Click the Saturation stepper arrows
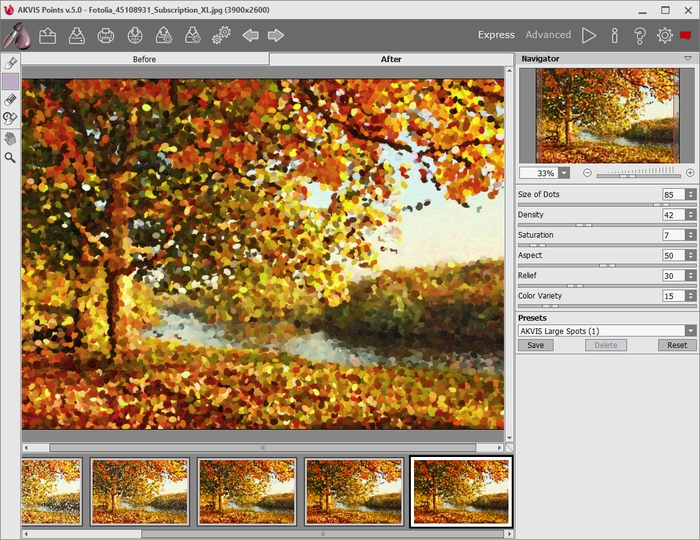The width and height of the screenshot is (700, 540). coord(691,235)
